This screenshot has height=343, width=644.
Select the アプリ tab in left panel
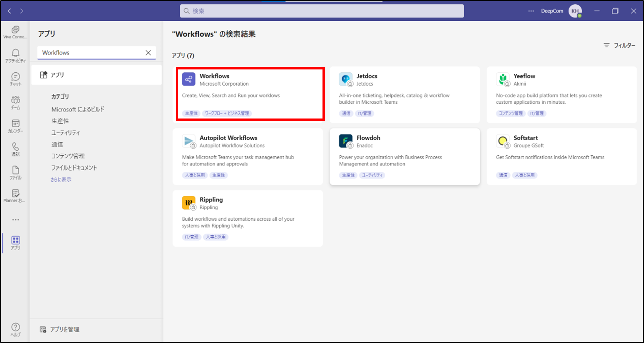96,75
